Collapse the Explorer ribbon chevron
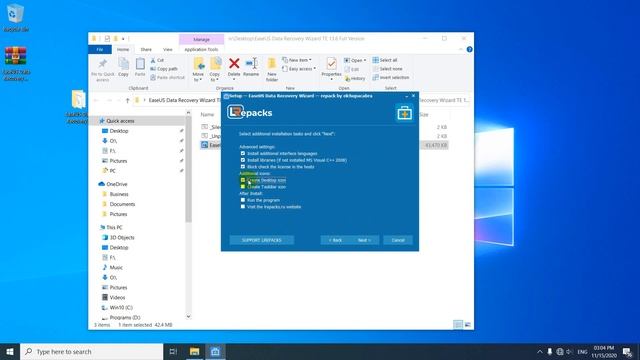 click(461, 49)
